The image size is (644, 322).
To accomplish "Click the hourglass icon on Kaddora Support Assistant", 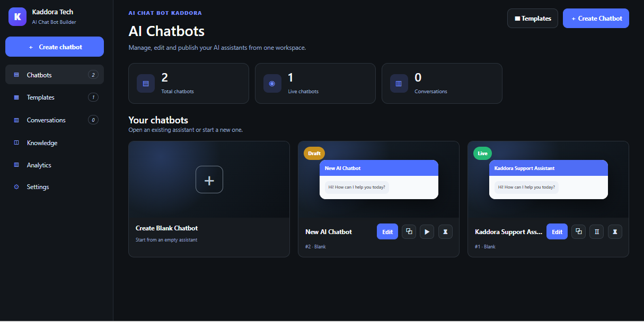I will tap(615, 231).
